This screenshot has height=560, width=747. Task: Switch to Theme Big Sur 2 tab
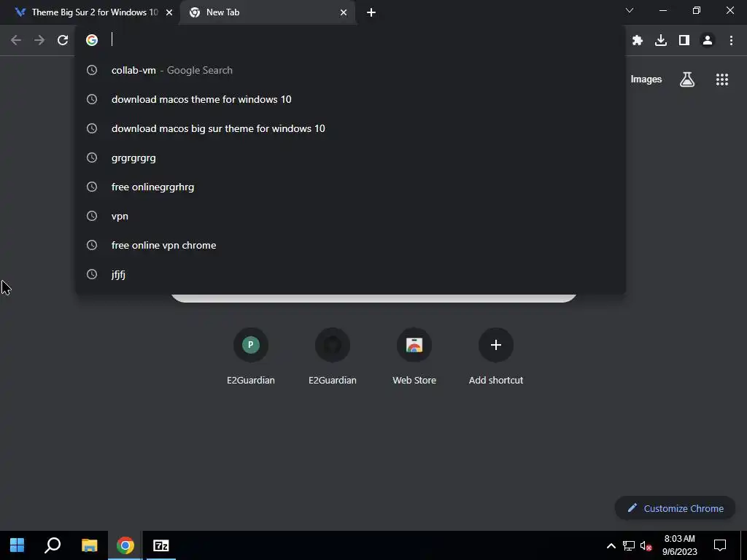pos(90,12)
